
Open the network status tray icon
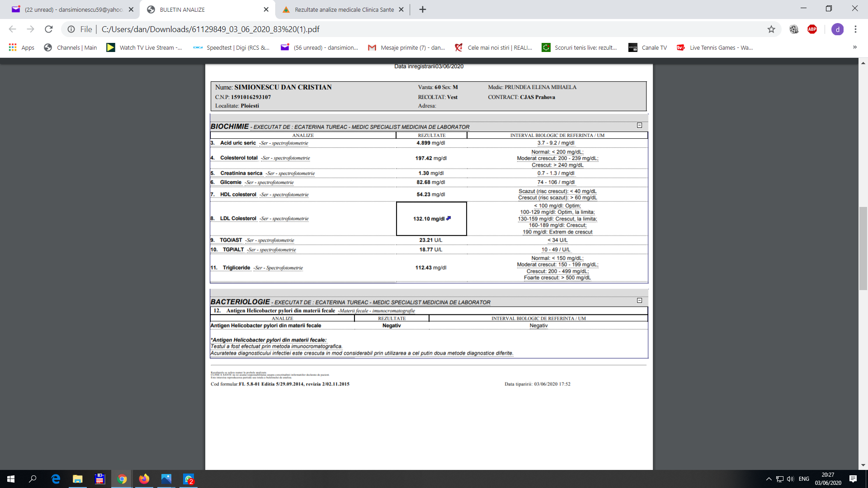tap(780, 479)
